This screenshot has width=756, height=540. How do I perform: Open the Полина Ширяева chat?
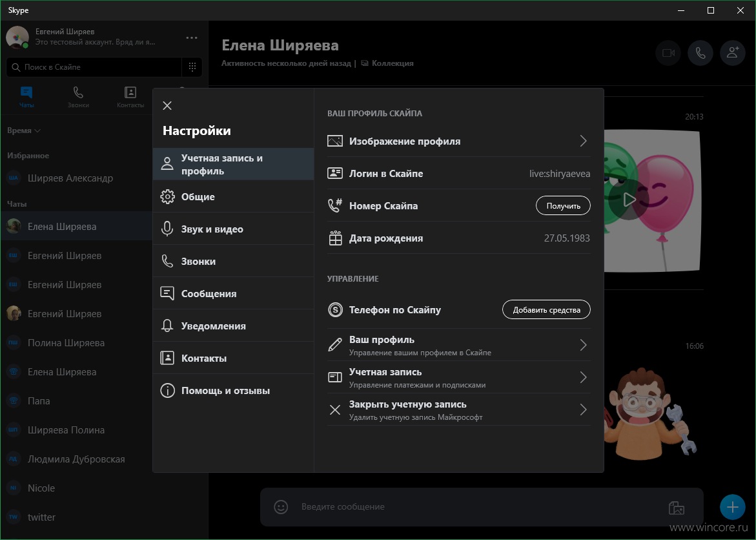point(76,342)
